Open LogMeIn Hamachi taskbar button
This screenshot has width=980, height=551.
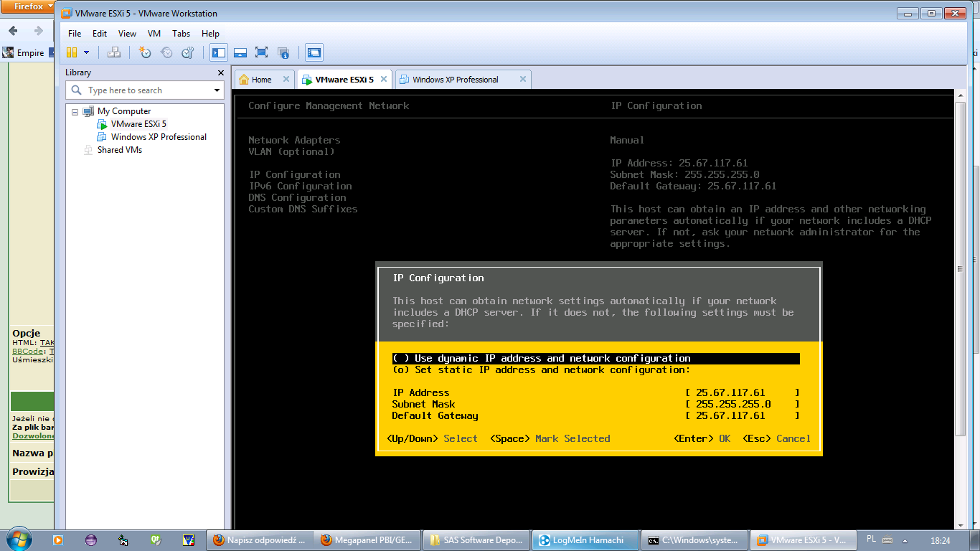[x=585, y=540]
